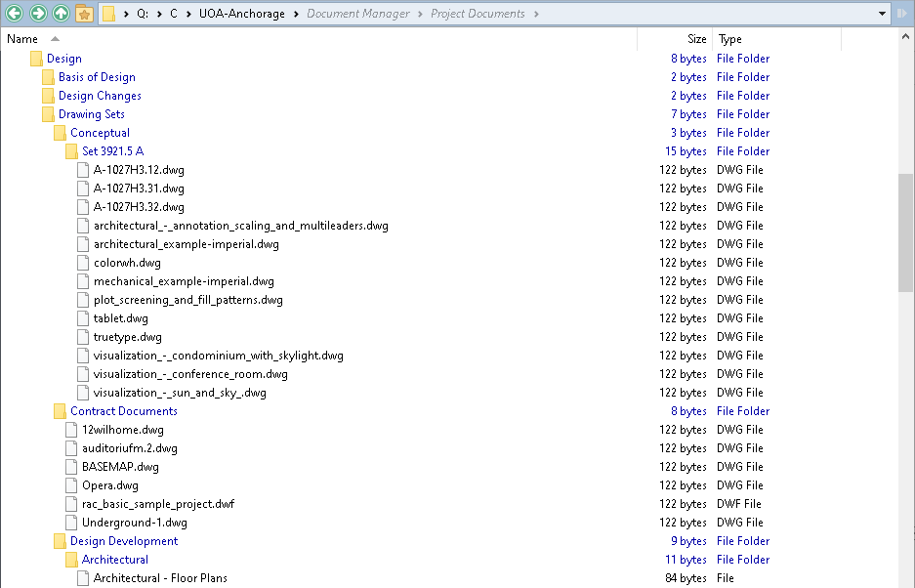Click the Contract Documents folder icon
This screenshot has width=915, height=588.
[x=60, y=410]
